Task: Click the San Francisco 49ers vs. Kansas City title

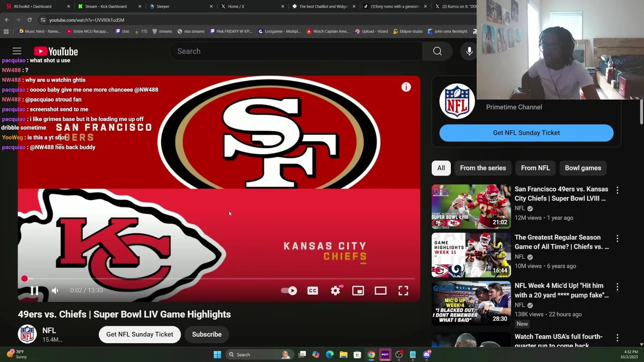Action: [561, 194]
